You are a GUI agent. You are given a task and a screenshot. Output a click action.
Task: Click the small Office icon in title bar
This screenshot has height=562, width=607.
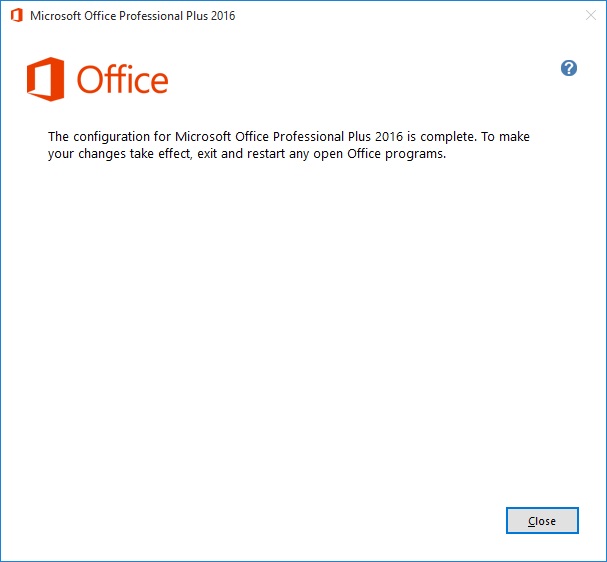pos(16,16)
